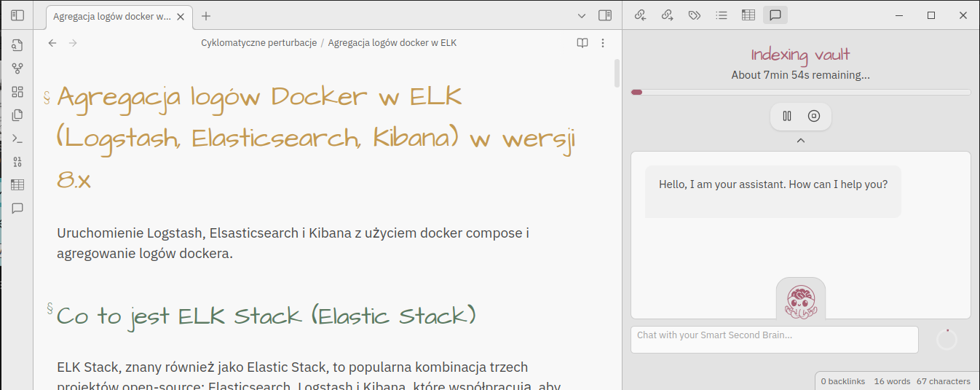Image resolution: width=980 pixels, height=390 pixels.
Task: Focus the Chat with your Smart Second Brain input
Action: click(775, 340)
